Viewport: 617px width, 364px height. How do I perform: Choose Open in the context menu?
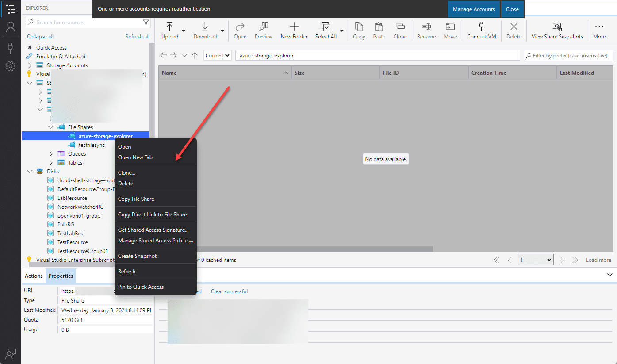pos(155,147)
